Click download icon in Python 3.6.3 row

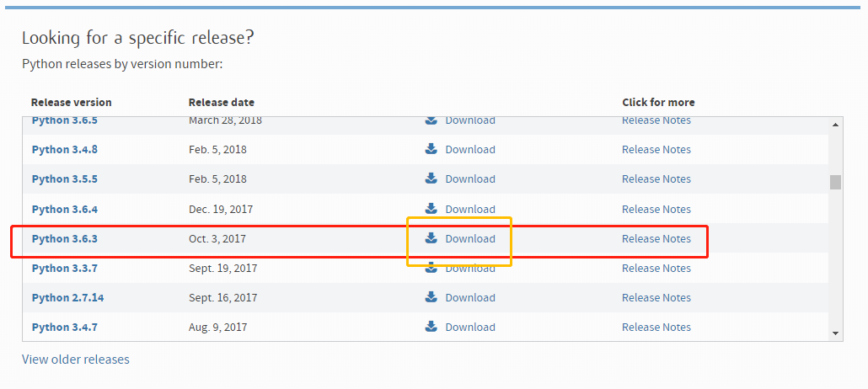(431, 238)
